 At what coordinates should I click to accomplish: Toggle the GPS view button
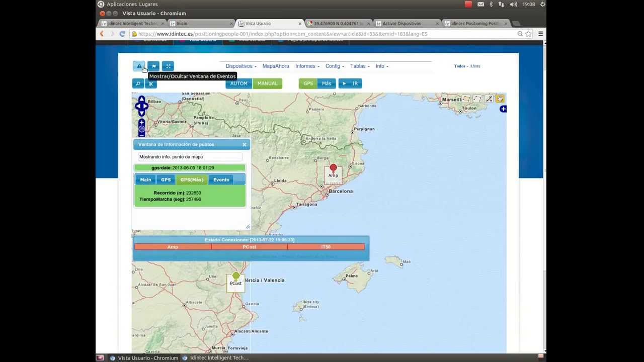pyautogui.click(x=308, y=83)
